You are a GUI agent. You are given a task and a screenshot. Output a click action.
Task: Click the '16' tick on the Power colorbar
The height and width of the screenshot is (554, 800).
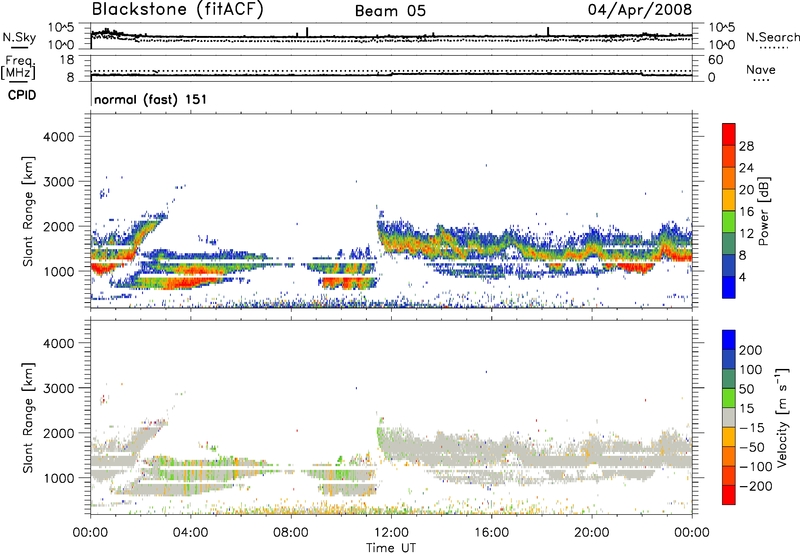[746, 212]
